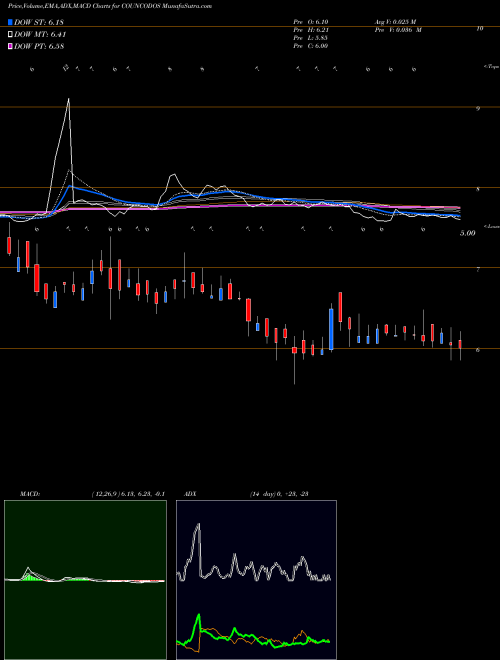Click the 'Pre C: 6.09' value
The width and height of the screenshot is (500, 660).
click(311, 46)
